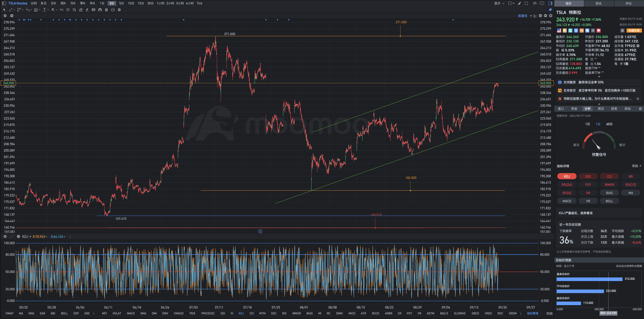Open KDJ indicator settings gear
Screen dimensions: 644x319
click(5, 237)
